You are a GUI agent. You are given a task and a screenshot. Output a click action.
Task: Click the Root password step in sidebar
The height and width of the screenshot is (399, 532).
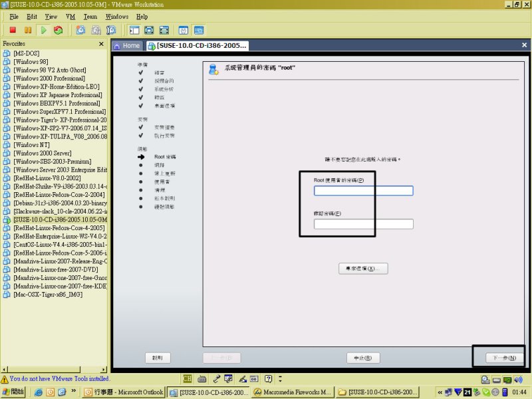pyautogui.click(x=165, y=157)
